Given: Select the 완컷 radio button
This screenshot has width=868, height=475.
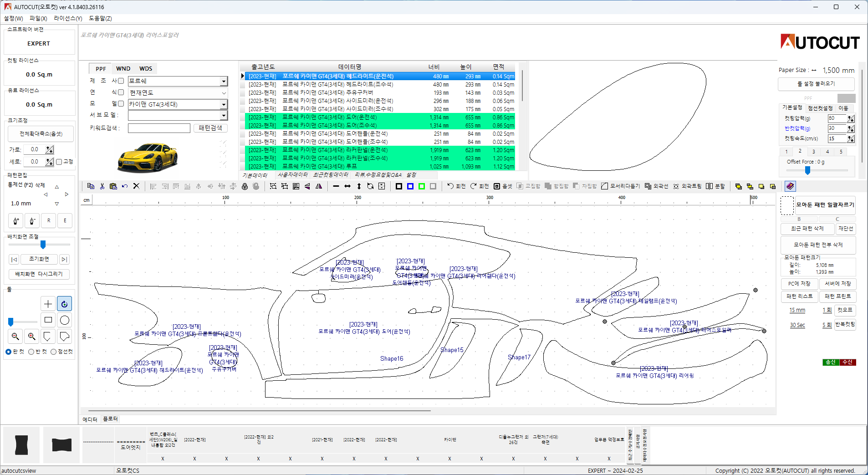Looking at the screenshot, I should point(8,352).
